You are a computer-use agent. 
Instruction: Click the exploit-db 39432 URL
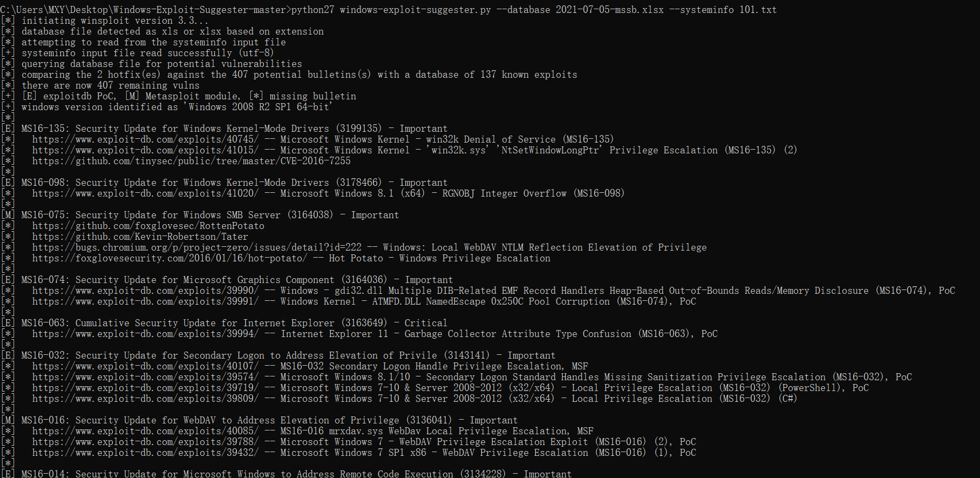coord(145,453)
